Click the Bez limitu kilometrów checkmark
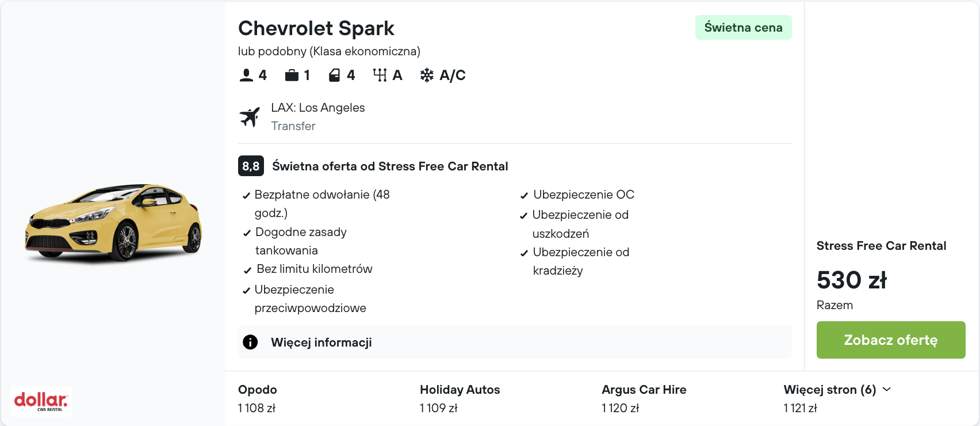980x426 pixels. (x=247, y=270)
